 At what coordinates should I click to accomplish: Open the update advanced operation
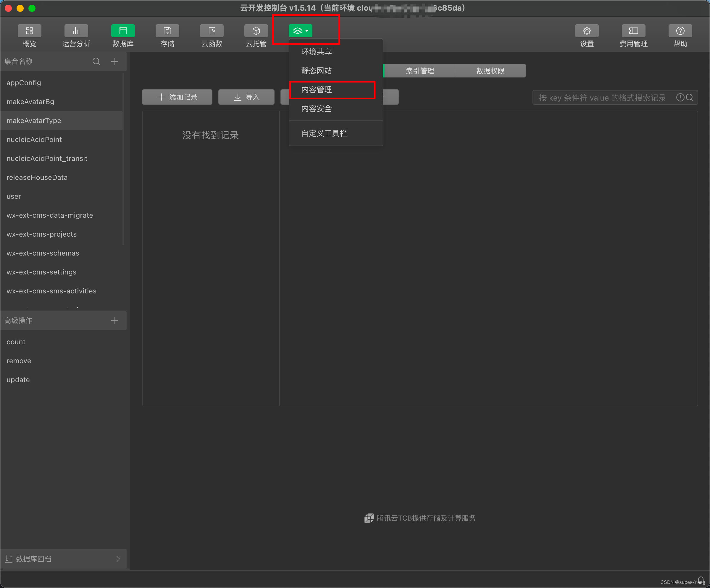click(63, 380)
